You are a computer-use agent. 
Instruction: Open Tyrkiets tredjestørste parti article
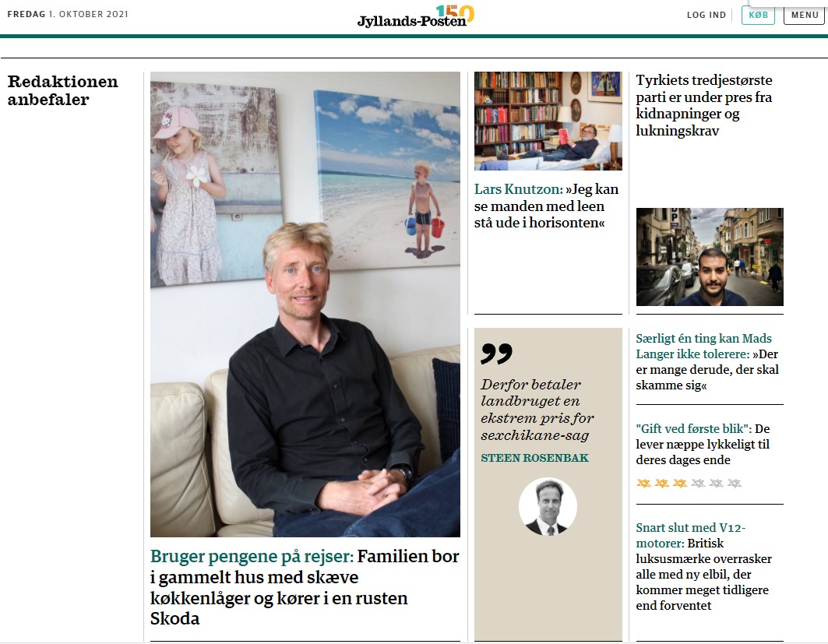tap(704, 105)
